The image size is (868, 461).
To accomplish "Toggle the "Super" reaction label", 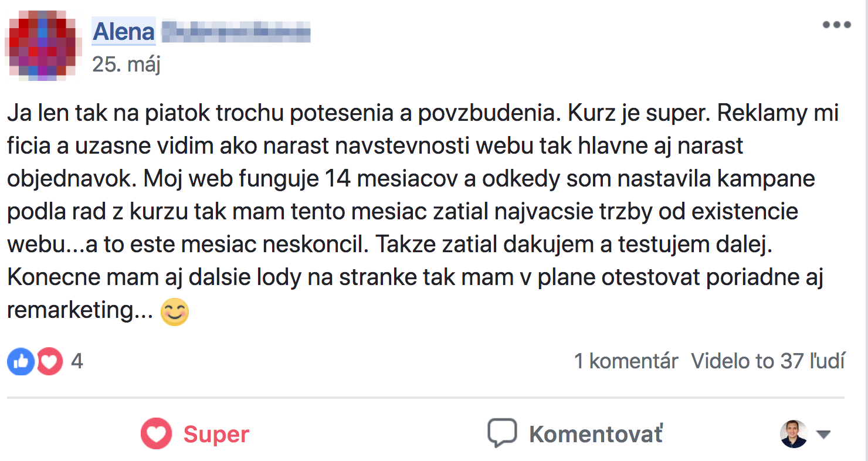I will coord(216,435).
